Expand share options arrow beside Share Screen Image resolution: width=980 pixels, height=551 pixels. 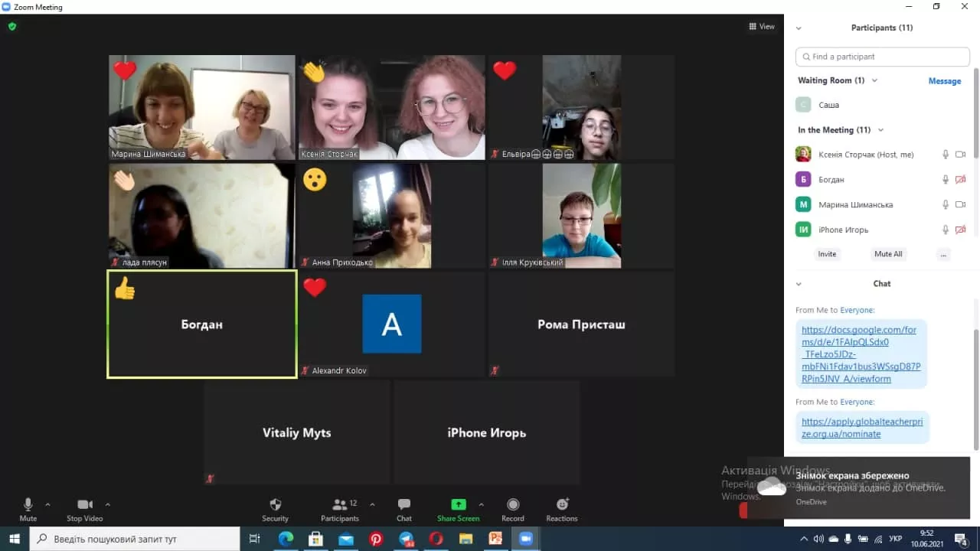point(481,504)
